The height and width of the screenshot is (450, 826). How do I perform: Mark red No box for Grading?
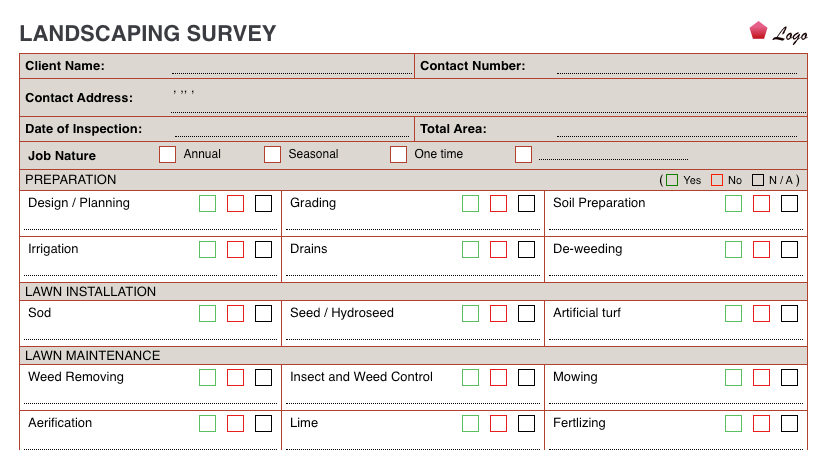click(x=498, y=203)
